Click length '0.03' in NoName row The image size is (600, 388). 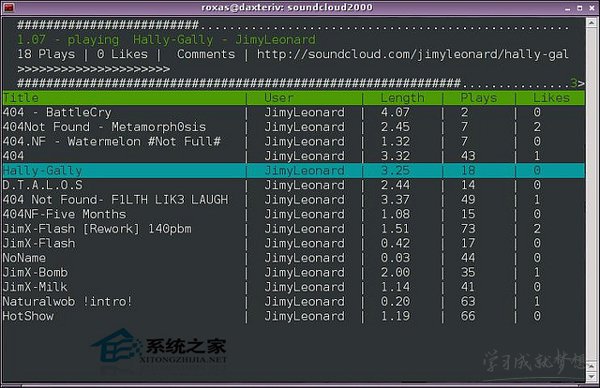tap(395, 258)
